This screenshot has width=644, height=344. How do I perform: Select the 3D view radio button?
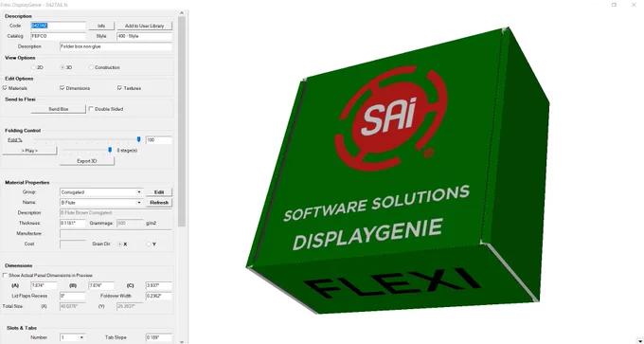63,67
